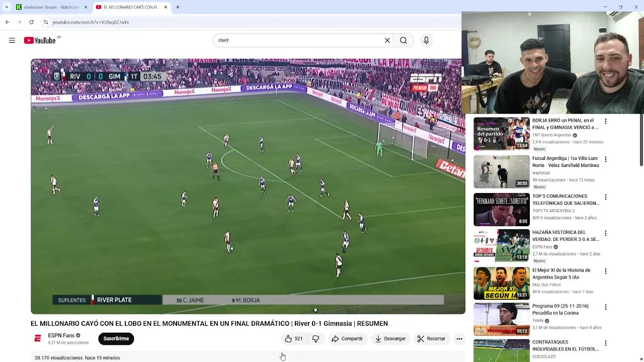Share the video via Compartir
This screenshot has width=644, height=362.
(347, 339)
